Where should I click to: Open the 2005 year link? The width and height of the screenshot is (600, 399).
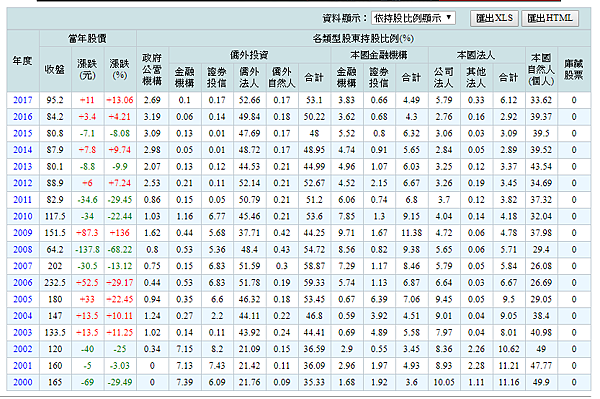[x=23, y=300]
